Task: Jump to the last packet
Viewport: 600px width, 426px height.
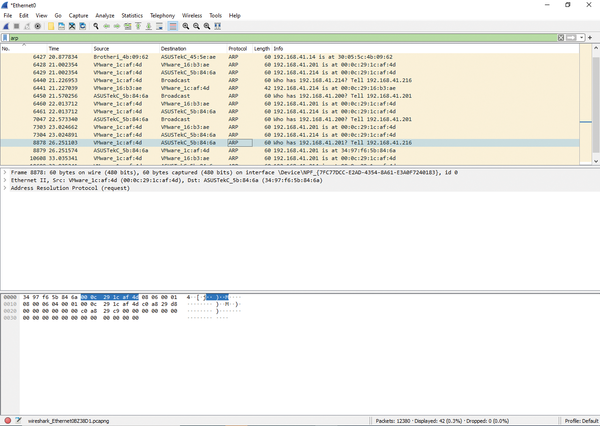Action: pyautogui.click(x=148, y=26)
